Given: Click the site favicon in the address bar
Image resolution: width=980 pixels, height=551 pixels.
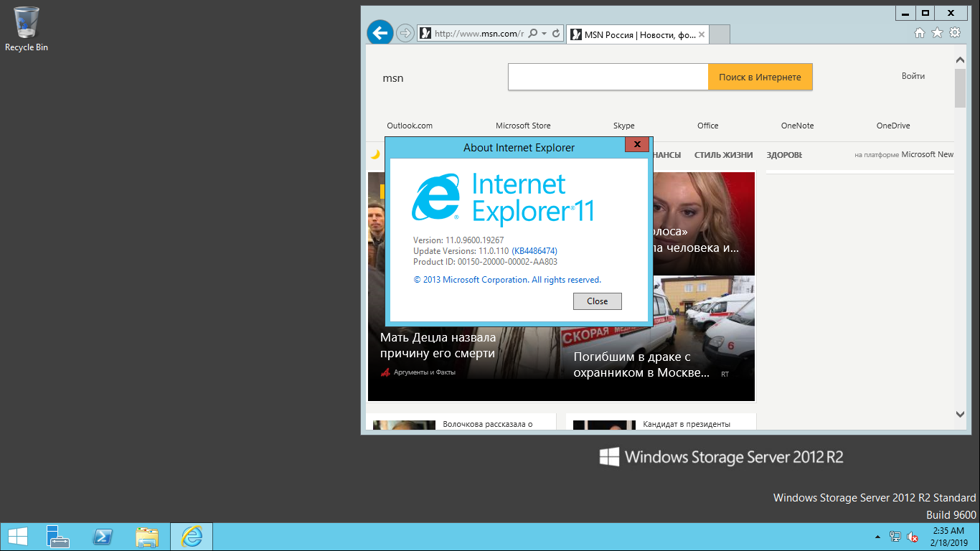Looking at the screenshot, I should pyautogui.click(x=425, y=33).
